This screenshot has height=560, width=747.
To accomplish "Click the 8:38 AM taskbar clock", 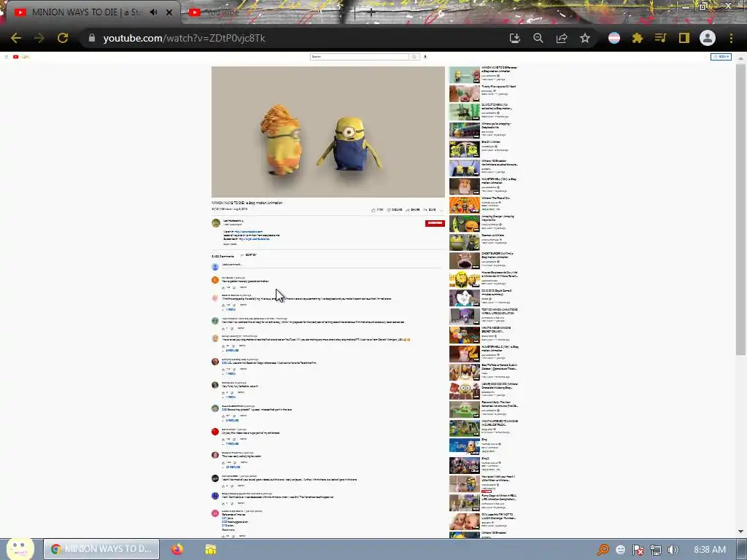I will coord(710,550).
